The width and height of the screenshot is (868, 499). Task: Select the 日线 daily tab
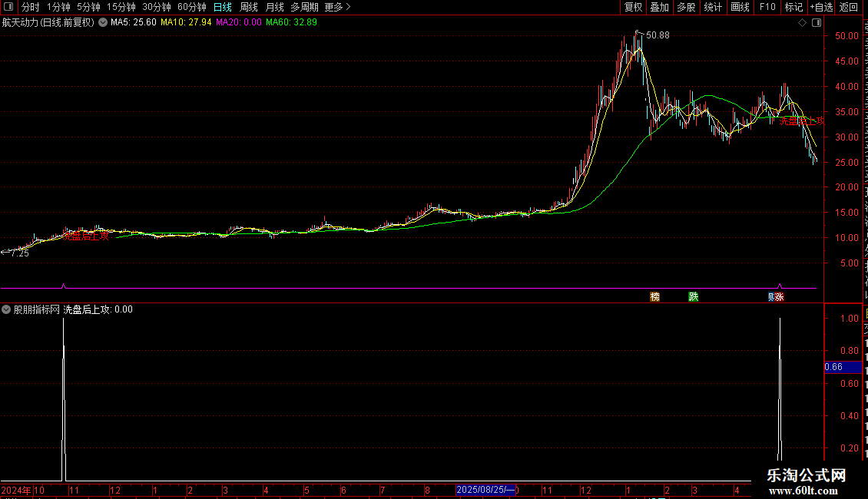(x=223, y=7)
